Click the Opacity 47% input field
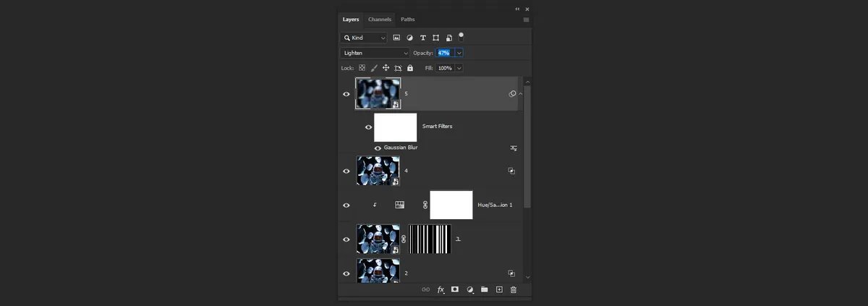Image resolution: width=868 pixels, height=306 pixels. pyautogui.click(x=444, y=53)
